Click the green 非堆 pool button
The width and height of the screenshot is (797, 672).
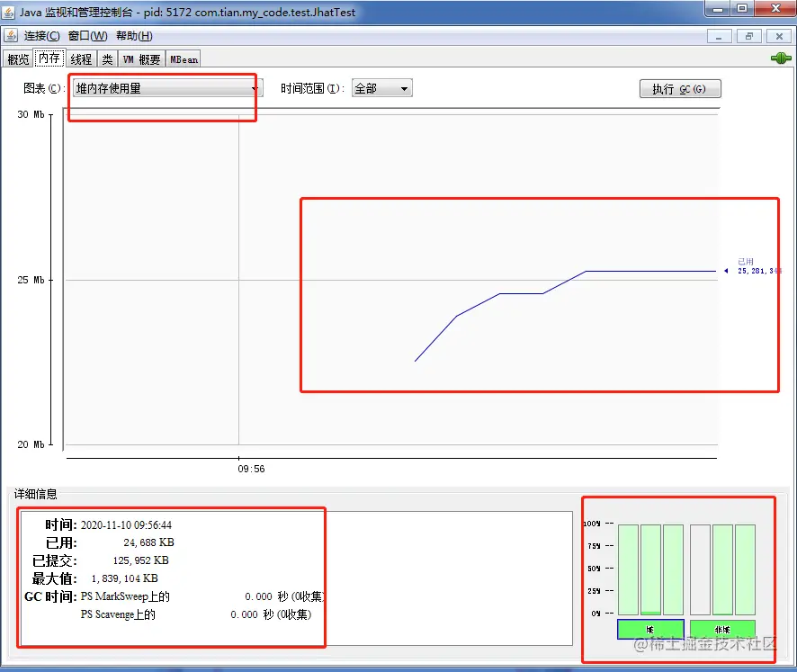(722, 630)
